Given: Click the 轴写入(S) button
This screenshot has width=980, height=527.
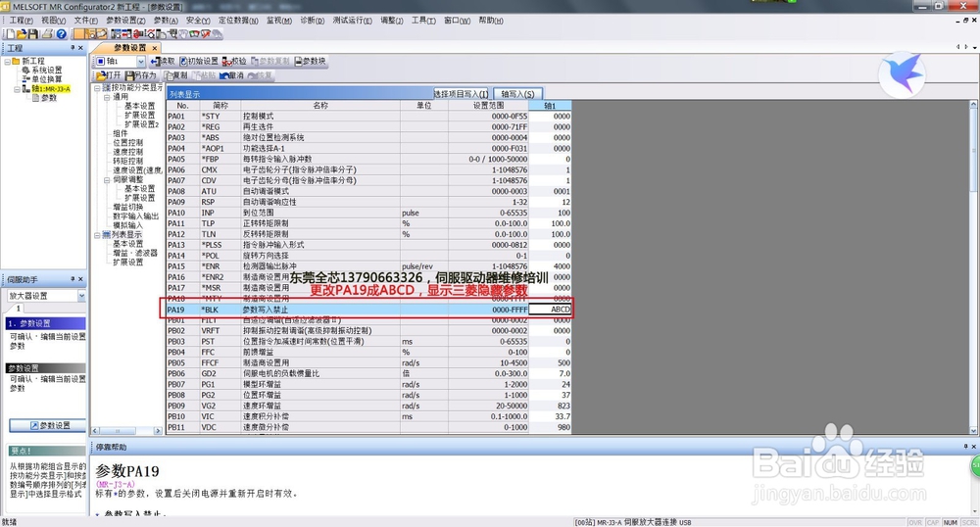Looking at the screenshot, I should (517, 94).
